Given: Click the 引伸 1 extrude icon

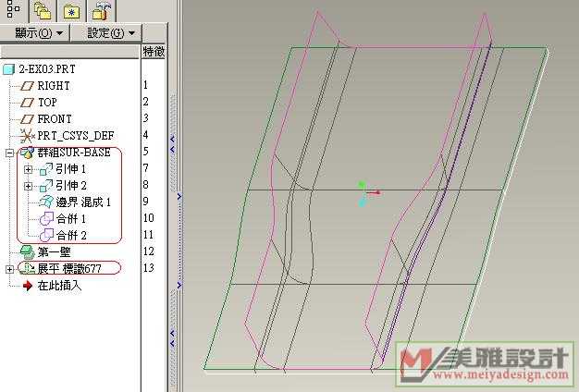Looking at the screenshot, I should click(x=46, y=169).
